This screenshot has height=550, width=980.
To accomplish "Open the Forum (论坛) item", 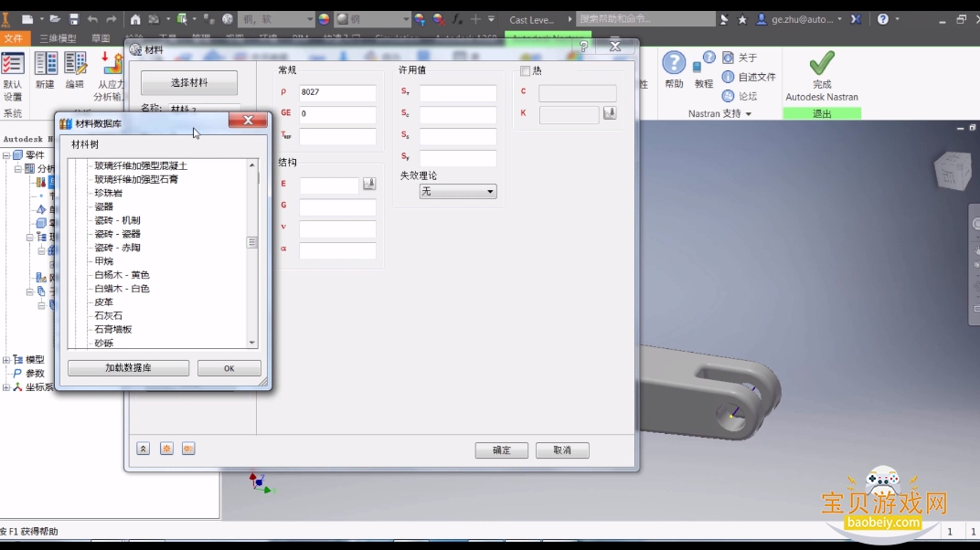I will (740, 96).
